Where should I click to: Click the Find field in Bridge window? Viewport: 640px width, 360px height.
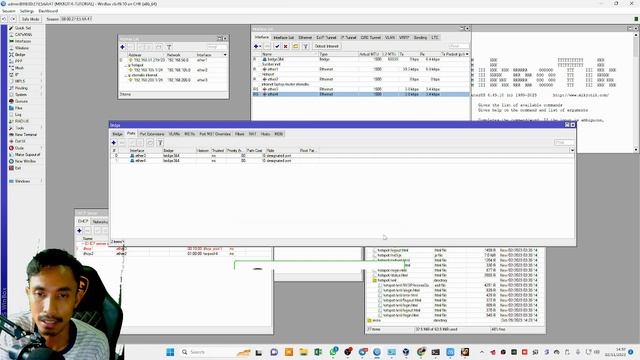[563, 142]
